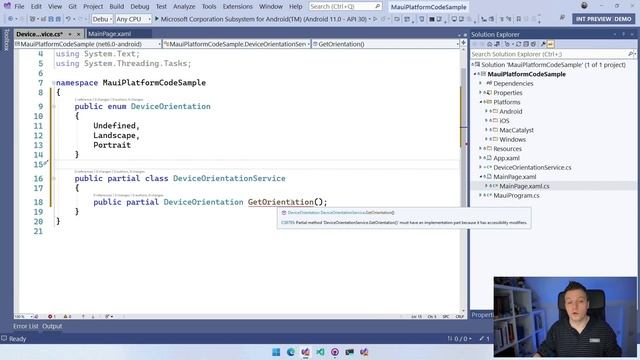
Task: Collapse the Platforms folder
Action: click(x=481, y=102)
